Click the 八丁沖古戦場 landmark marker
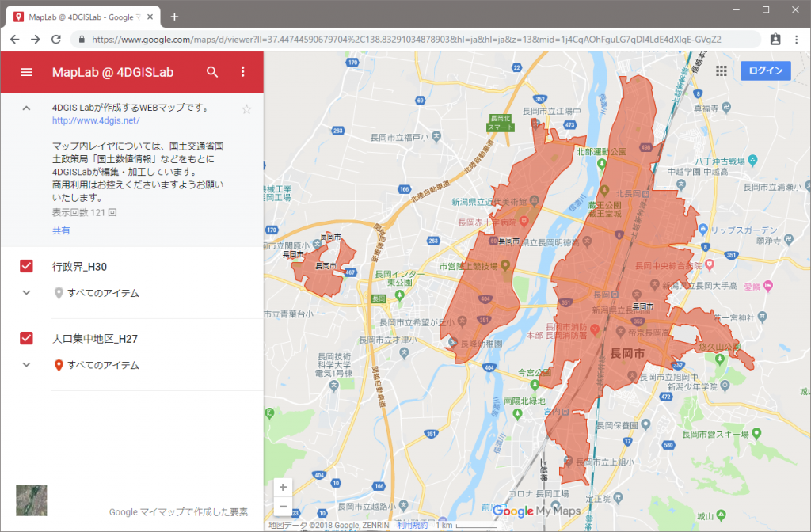811x532 pixels. pos(752,160)
